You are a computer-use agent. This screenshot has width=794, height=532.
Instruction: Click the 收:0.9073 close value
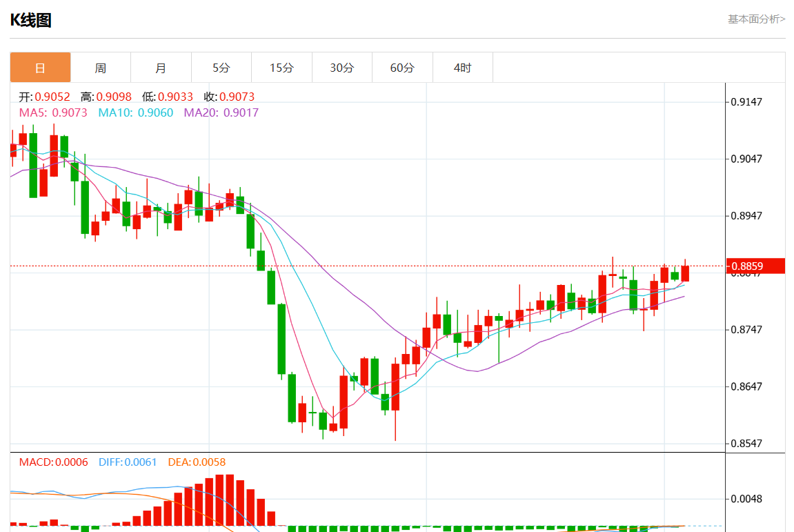click(229, 97)
